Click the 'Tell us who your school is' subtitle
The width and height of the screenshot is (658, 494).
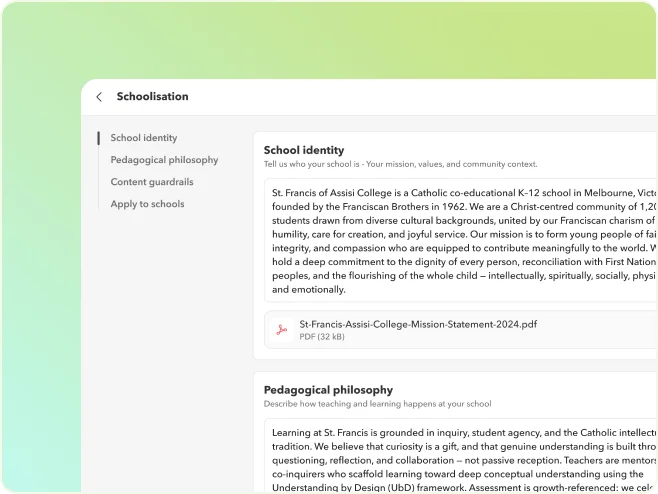pos(400,164)
